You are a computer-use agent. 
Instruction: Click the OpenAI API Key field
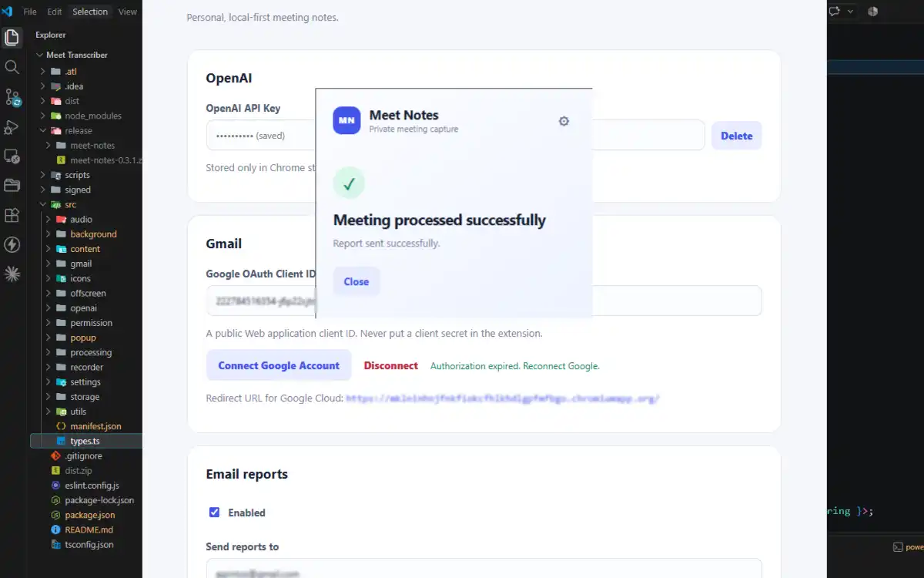click(456, 135)
